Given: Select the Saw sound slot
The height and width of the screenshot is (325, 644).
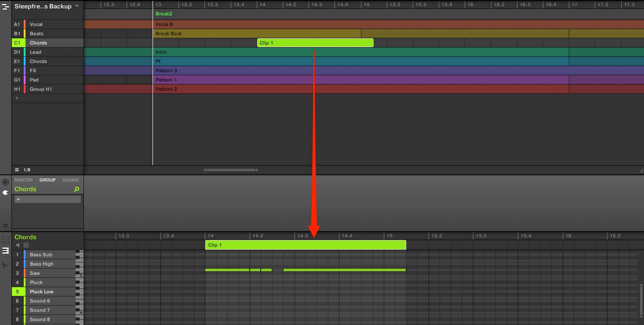Looking at the screenshot, I should [44, 273].
